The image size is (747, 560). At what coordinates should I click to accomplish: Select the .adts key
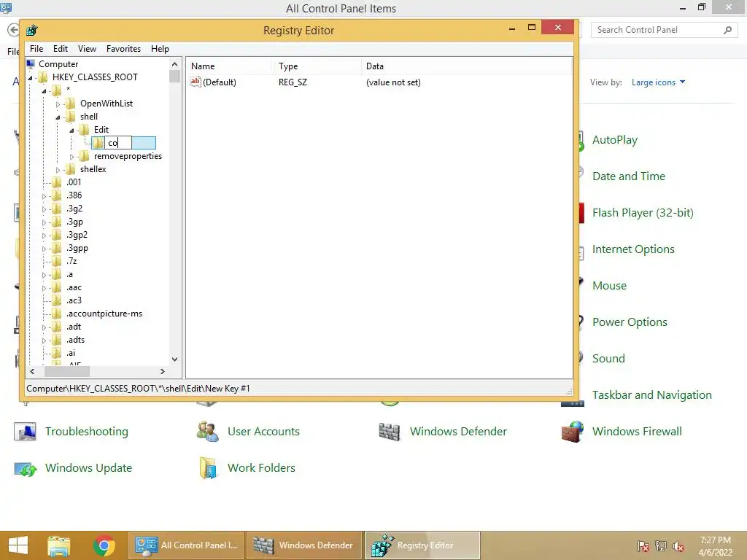point(76,340)
